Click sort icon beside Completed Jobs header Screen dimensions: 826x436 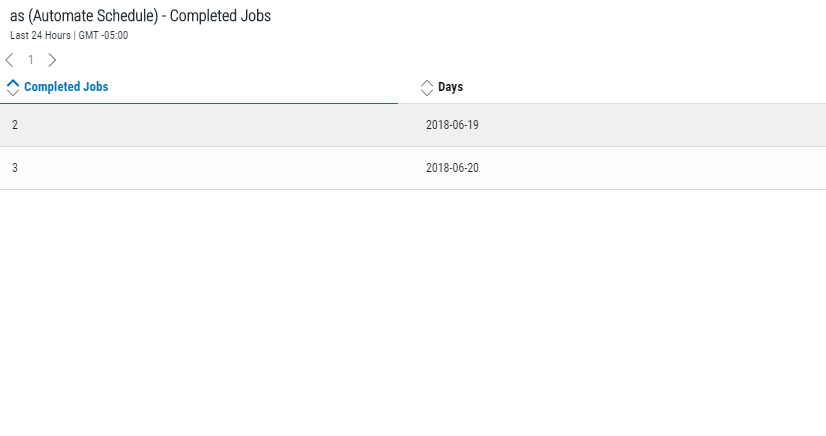[x=13, y=87]
